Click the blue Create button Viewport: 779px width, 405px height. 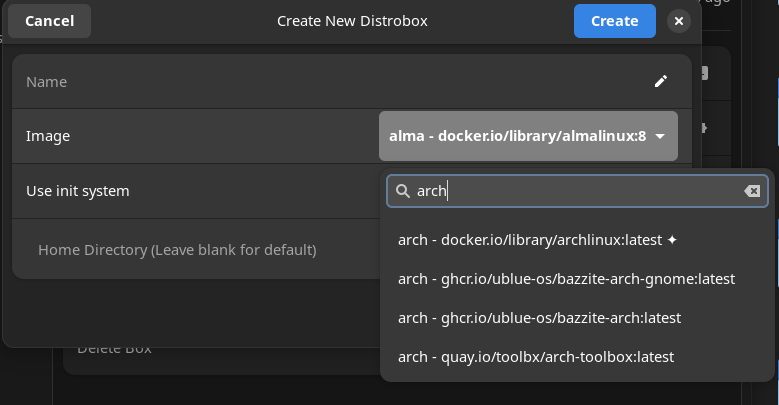(614, 21)
